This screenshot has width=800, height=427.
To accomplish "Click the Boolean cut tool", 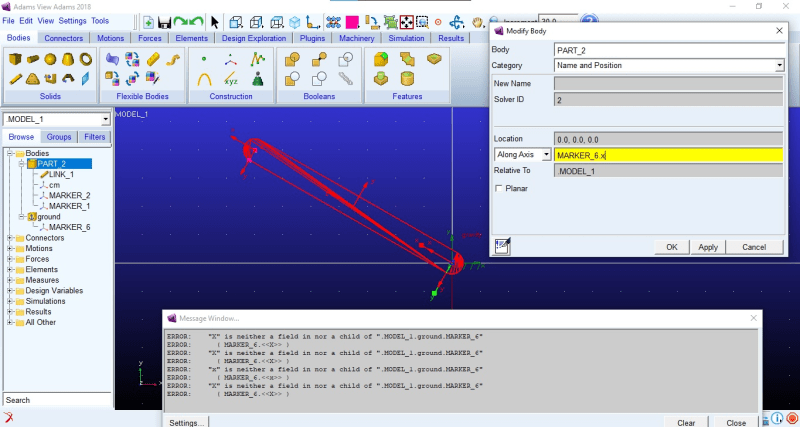I will [292, 79].
